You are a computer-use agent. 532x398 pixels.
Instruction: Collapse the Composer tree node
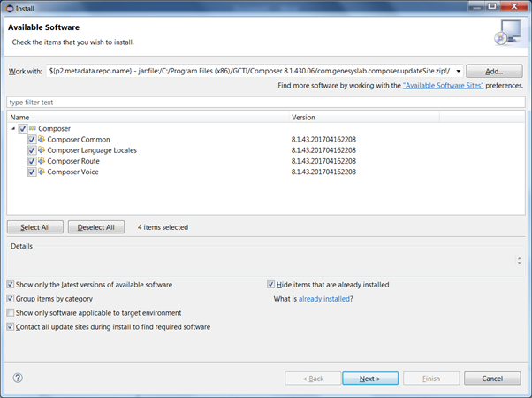tap(13, 129)
